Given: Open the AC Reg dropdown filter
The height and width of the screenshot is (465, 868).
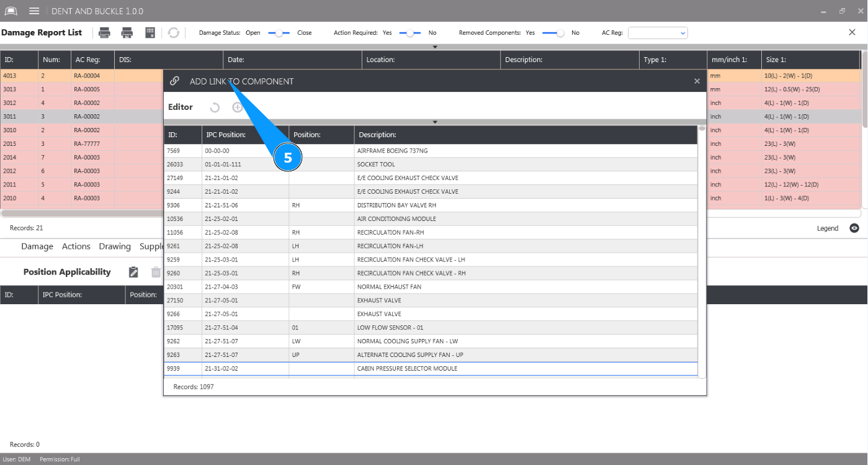Looking at the screenshot, I should click(x=658, y=33).
